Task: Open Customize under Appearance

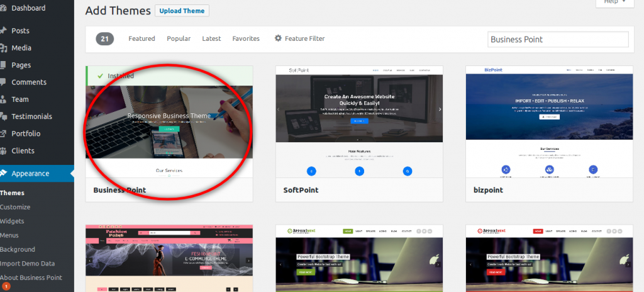Action: pyautogui.click(x=15, y=207)
